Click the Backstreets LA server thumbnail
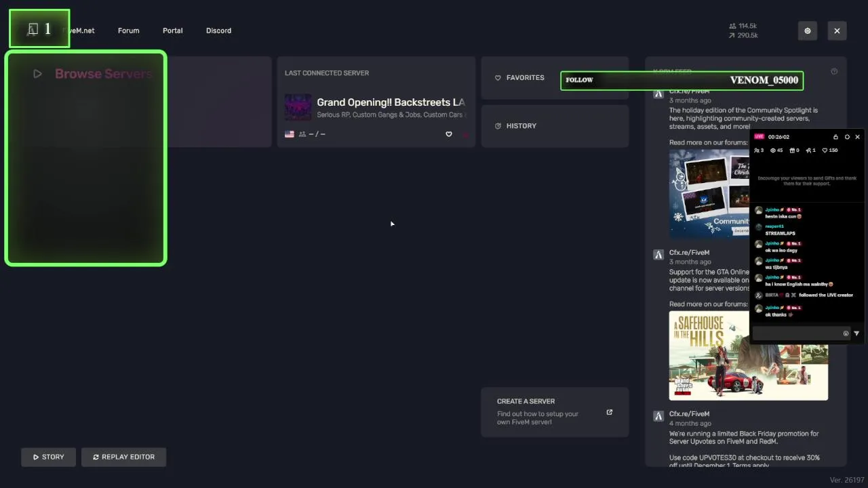This screenshot has width=868, height=488. pyautogui.click(x=298, y=107)
